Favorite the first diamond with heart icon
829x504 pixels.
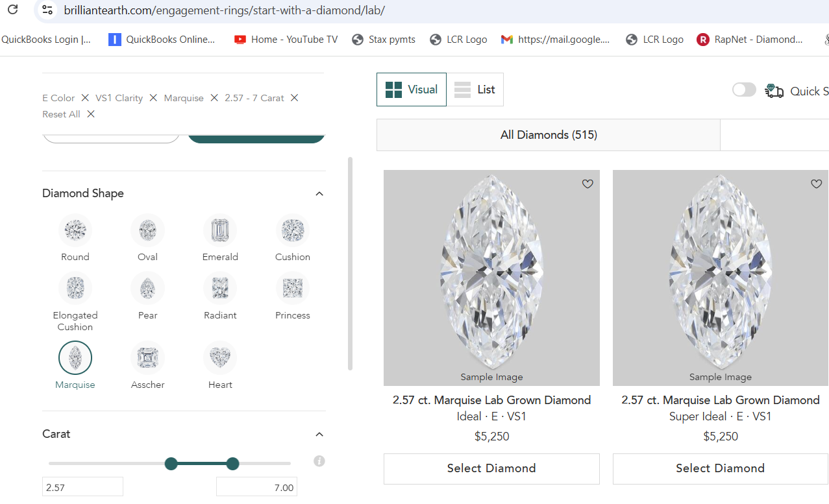[x=588, y=184]
